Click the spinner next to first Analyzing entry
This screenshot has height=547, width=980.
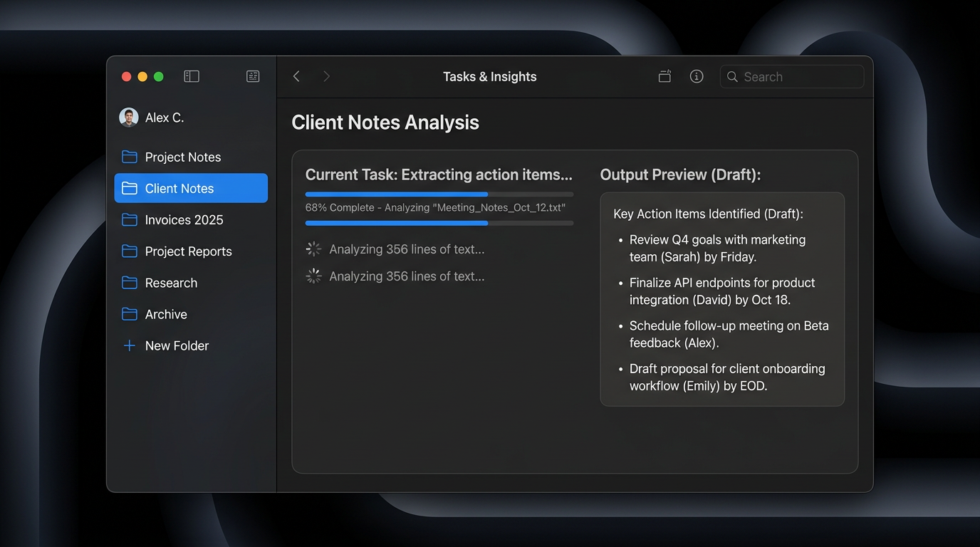click(313, 249)
